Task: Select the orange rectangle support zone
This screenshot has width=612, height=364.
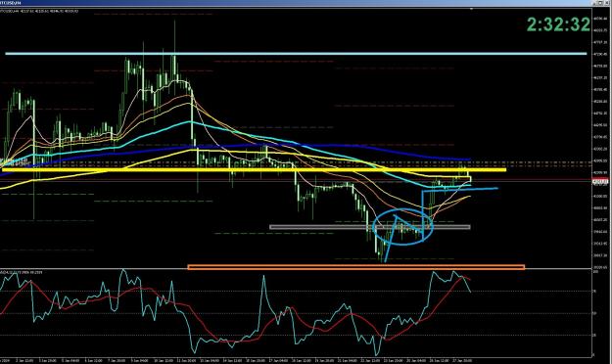Action: (x=356, y=267)
